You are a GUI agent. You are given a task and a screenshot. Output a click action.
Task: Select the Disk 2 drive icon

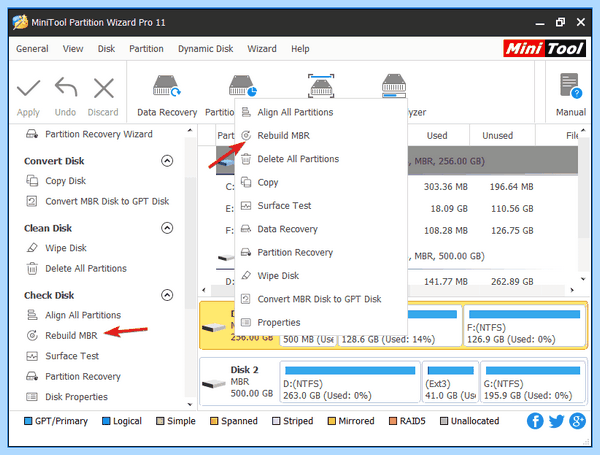(214, 383)
